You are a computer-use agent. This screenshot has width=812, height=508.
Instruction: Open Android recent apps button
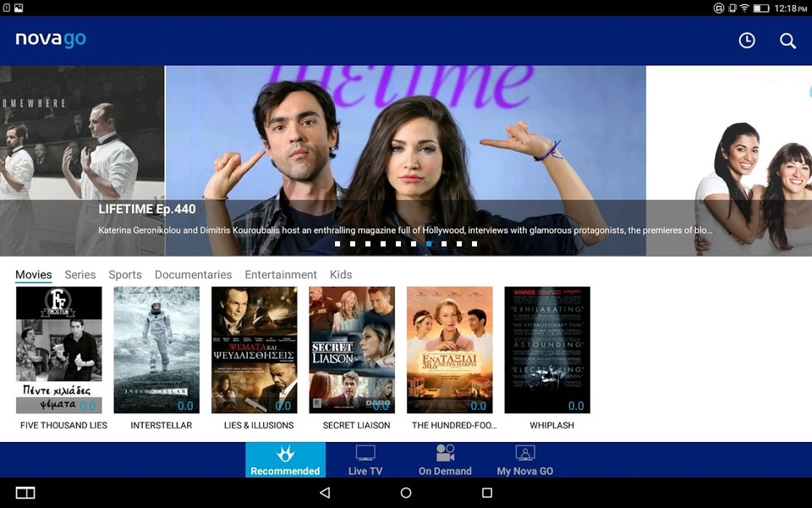coord(487,493)
